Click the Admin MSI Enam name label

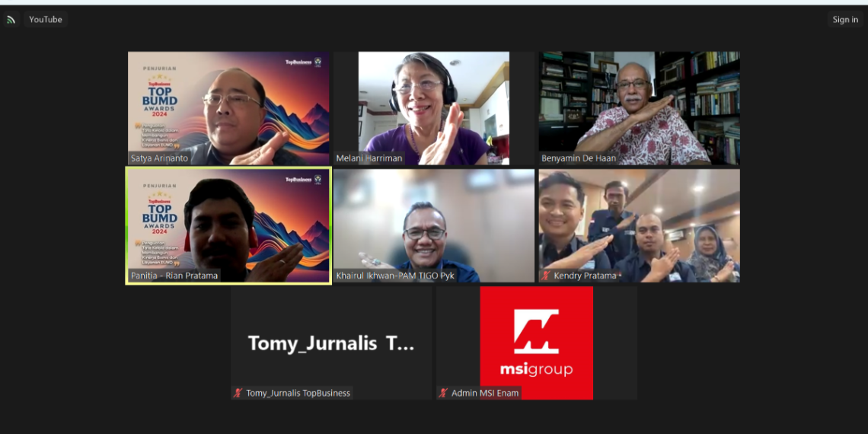(485, 393)
